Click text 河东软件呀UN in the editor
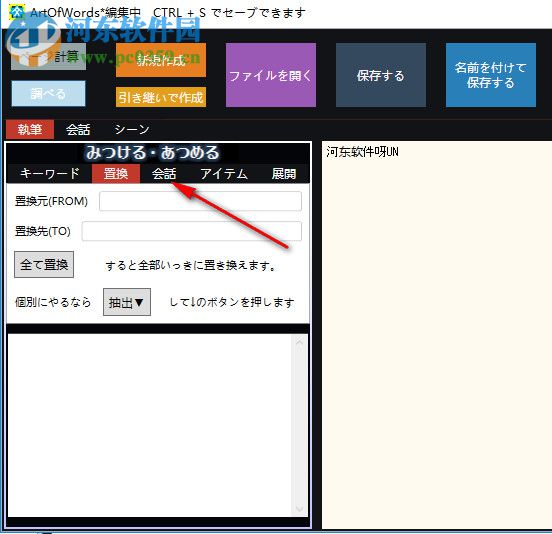 pos(363,152)
